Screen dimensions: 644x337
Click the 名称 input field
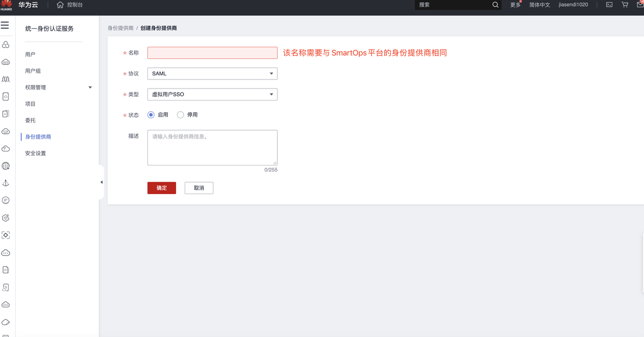212,53
